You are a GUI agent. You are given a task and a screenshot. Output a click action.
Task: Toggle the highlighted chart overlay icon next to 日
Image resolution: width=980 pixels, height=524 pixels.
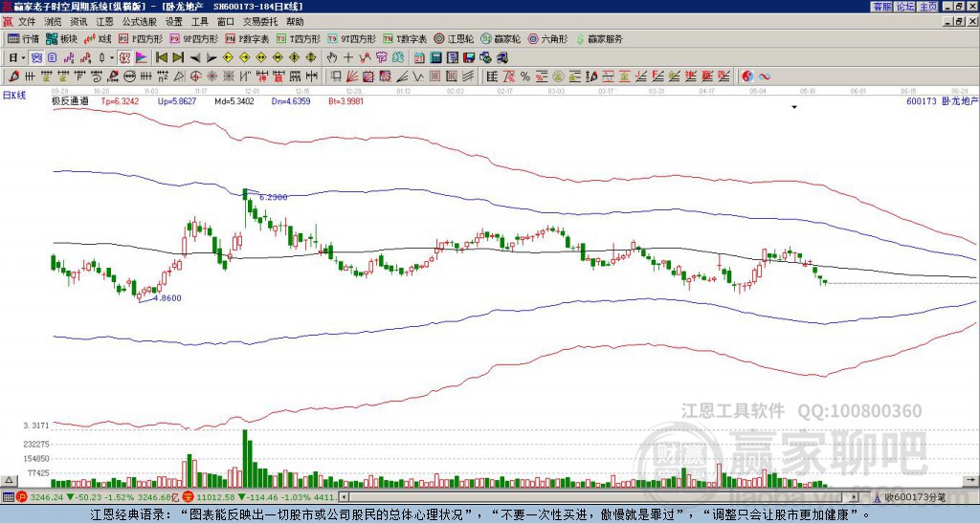35,57
